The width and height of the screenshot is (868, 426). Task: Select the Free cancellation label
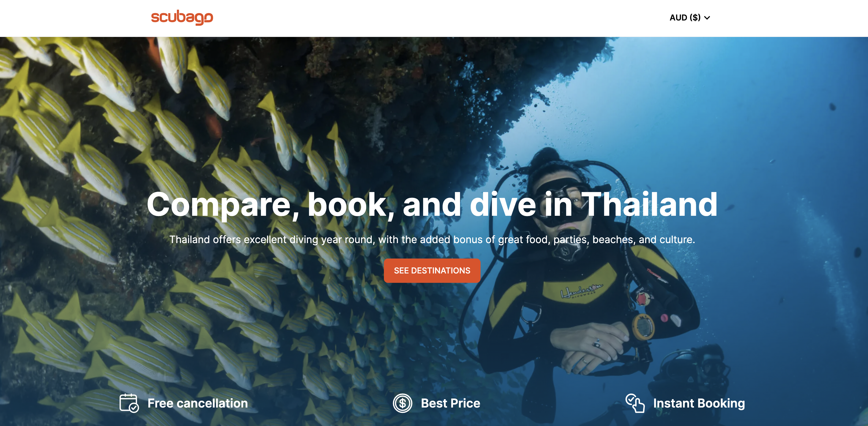[x=197, y=403]
